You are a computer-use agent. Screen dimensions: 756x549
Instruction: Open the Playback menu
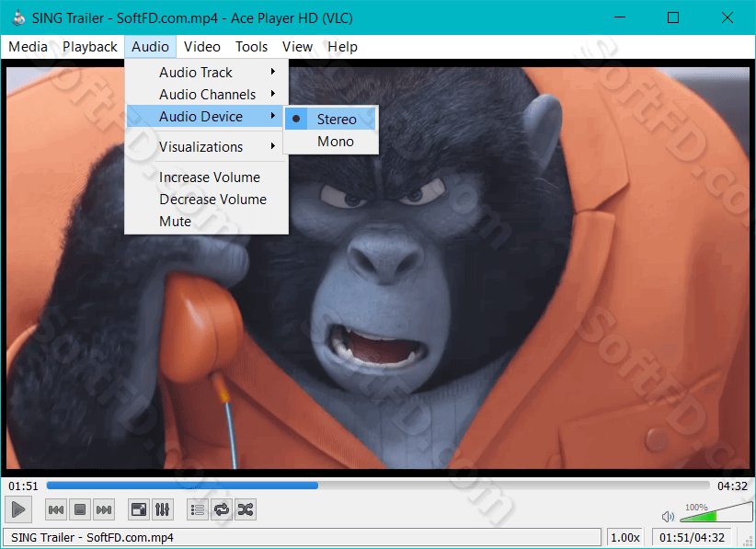click(x=90, y=47)
